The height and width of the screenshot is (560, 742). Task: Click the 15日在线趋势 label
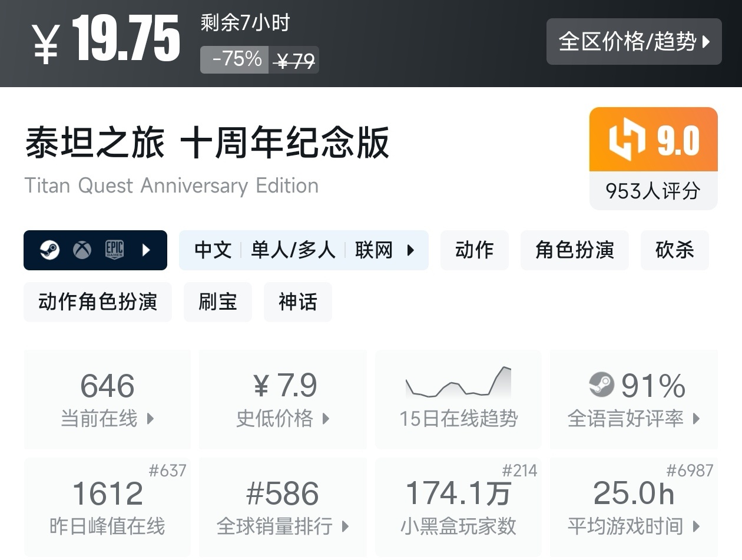point(458,419)
